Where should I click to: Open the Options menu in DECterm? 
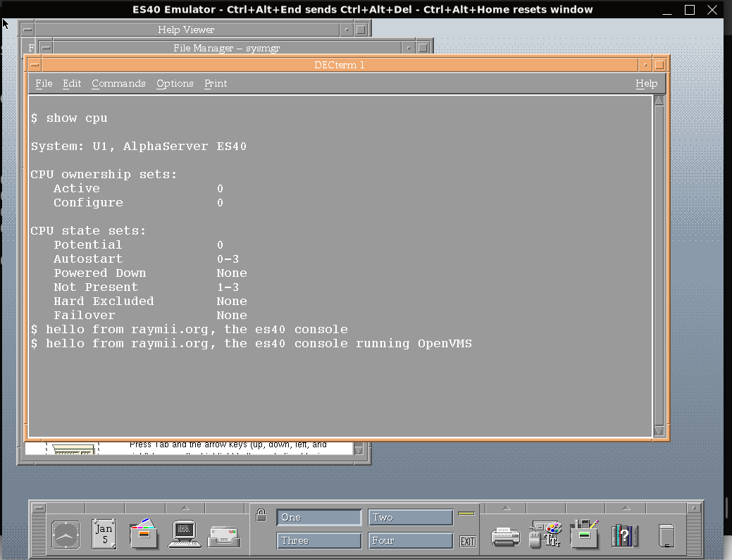click(x=175, y=84)
